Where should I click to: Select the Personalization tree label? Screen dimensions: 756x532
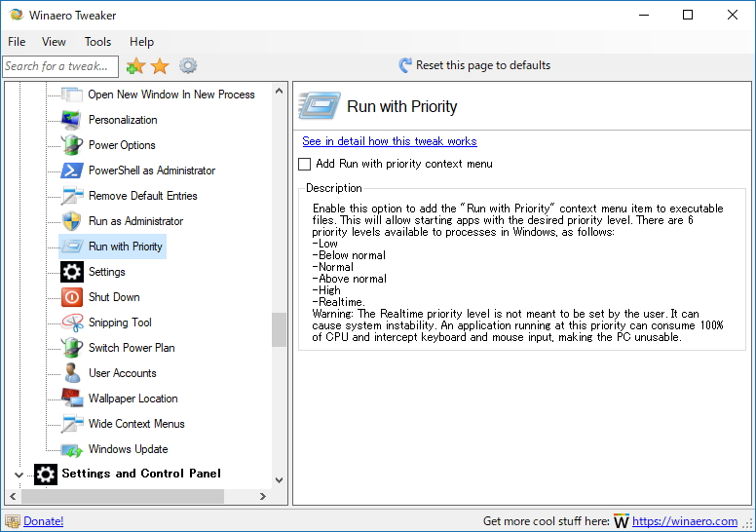(123, 120)
